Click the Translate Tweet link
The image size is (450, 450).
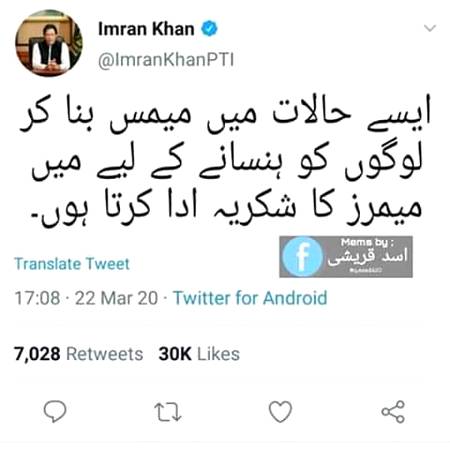(x=72, y=264)
